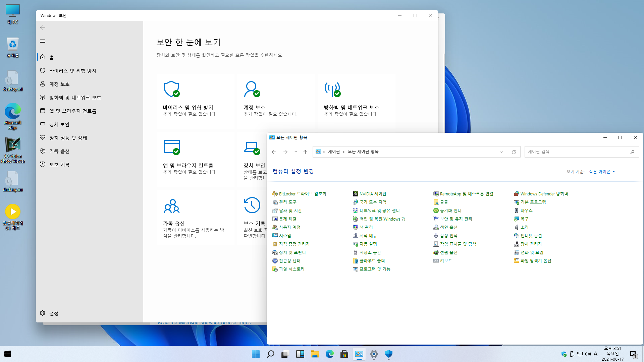Image resolution: width=644 pixels, height=362 pixels.
Task: Open 사용자 계정 item
Action: coord(286,227)
